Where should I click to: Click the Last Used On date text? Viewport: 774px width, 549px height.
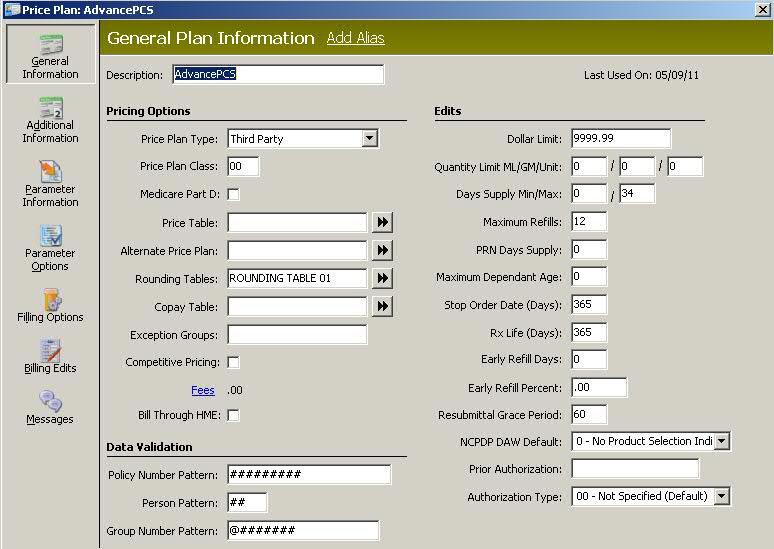coord(641,75)
